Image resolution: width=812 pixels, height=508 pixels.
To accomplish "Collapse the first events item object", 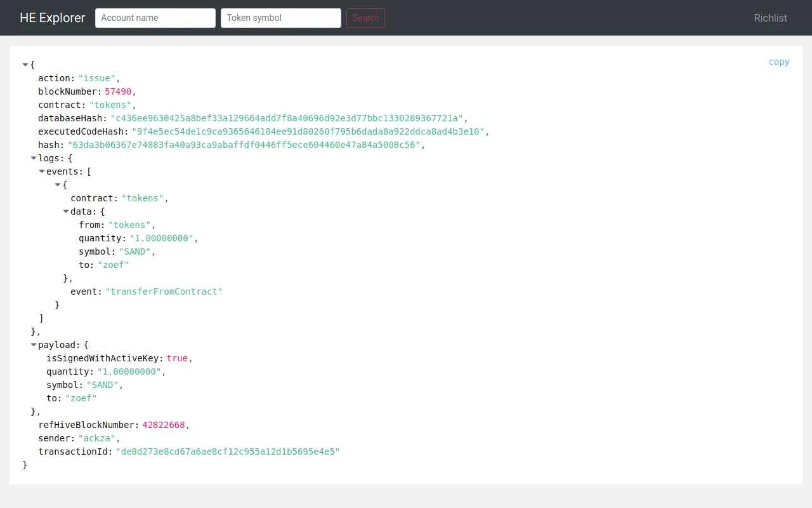I will tap(58, 185).
